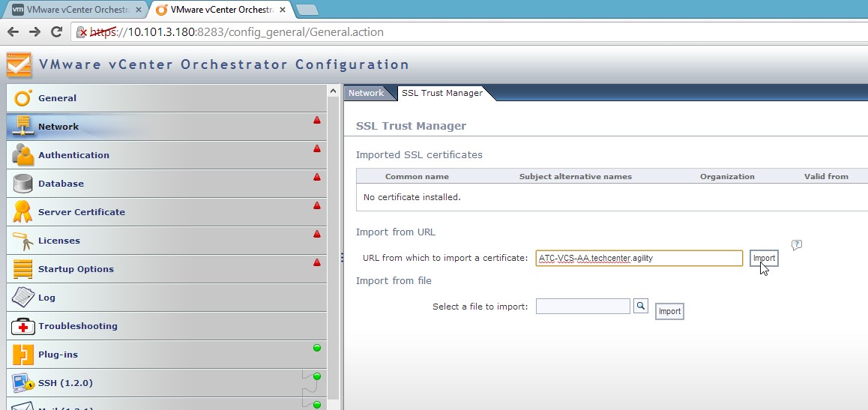
Task: Click the file to import text field
Action: [582, 307]
